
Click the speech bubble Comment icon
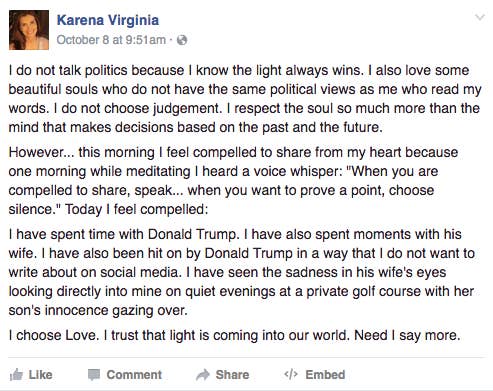(x=94, y=375)
